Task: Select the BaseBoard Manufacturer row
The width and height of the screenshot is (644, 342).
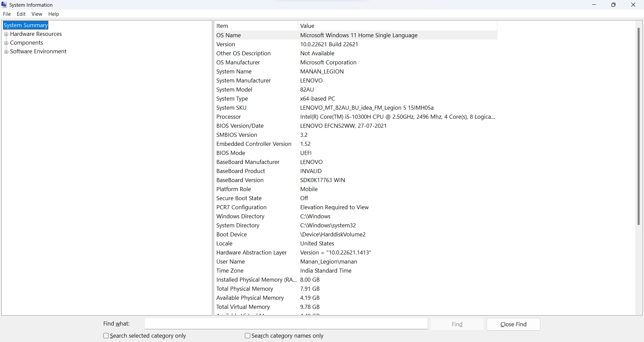Action: pos(356,162)
